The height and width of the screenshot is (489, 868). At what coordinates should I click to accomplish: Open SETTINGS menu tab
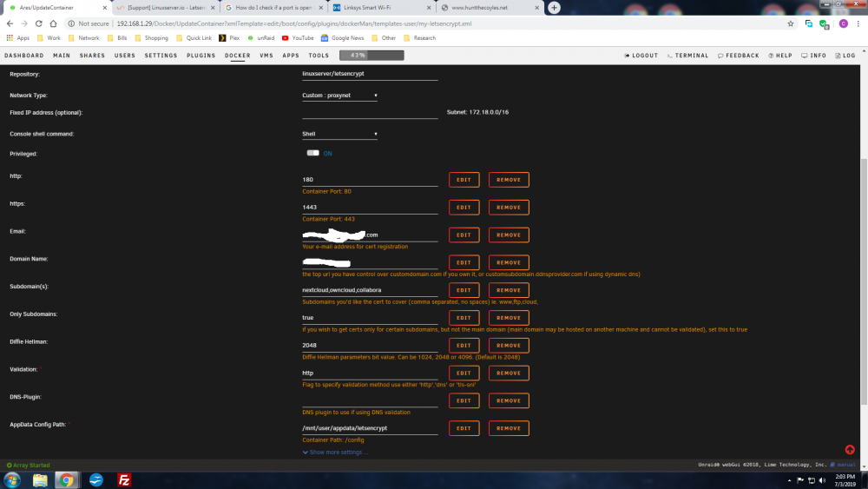(161, 56)
